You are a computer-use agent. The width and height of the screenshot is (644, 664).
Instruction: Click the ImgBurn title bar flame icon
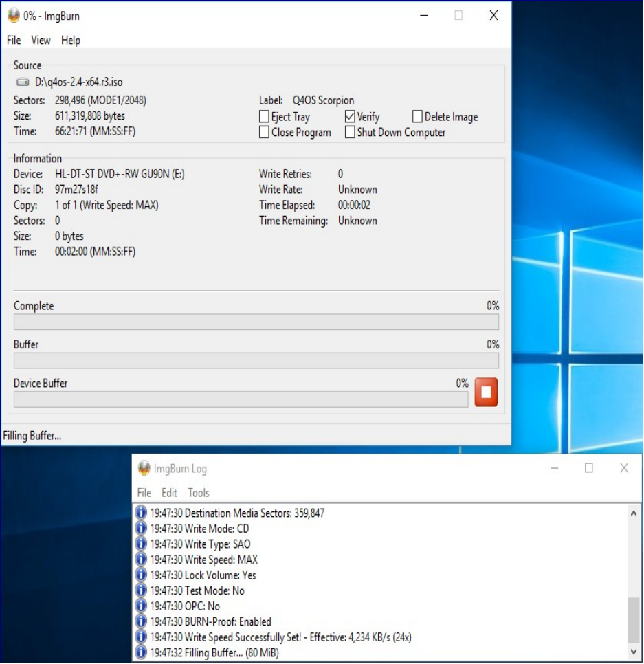pos(14,15)
